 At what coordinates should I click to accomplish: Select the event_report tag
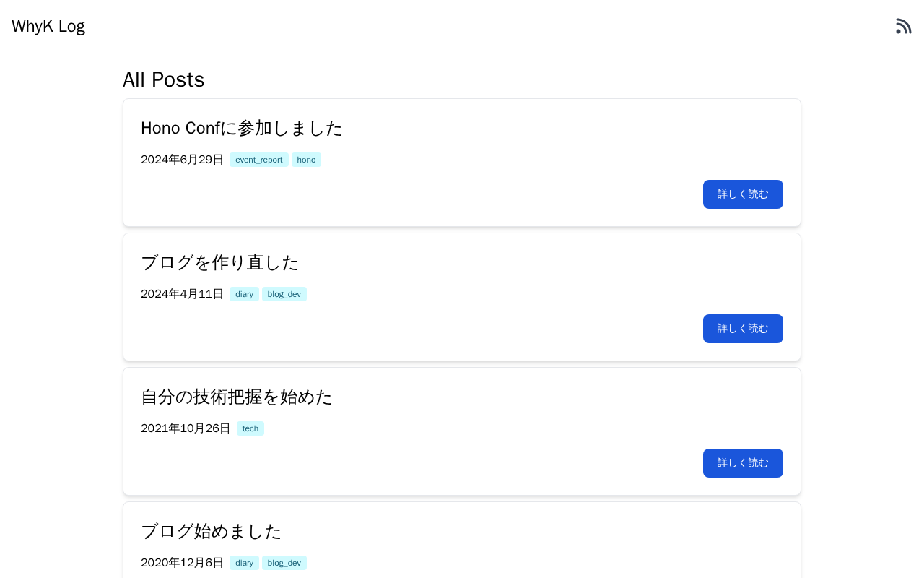[x=258, y=160]
